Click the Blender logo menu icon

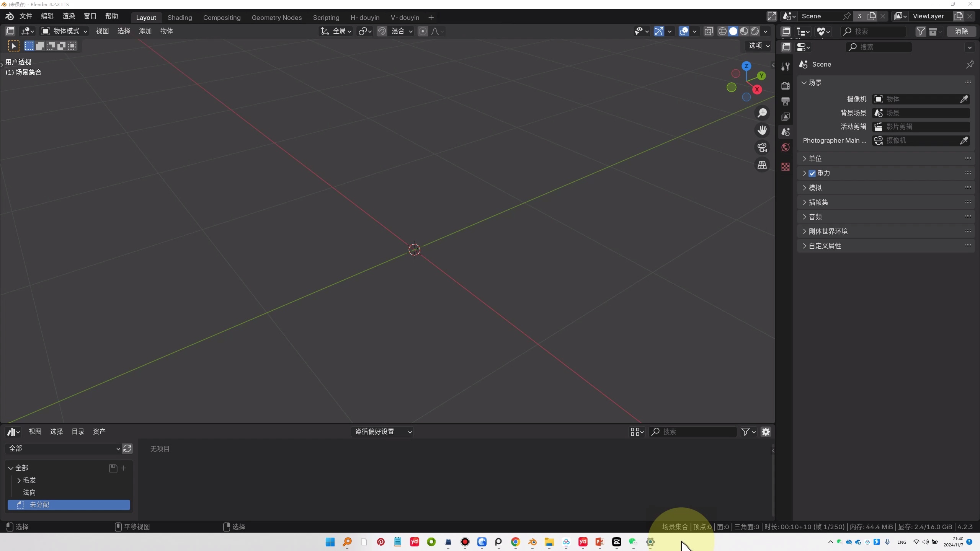pos(9,16)
